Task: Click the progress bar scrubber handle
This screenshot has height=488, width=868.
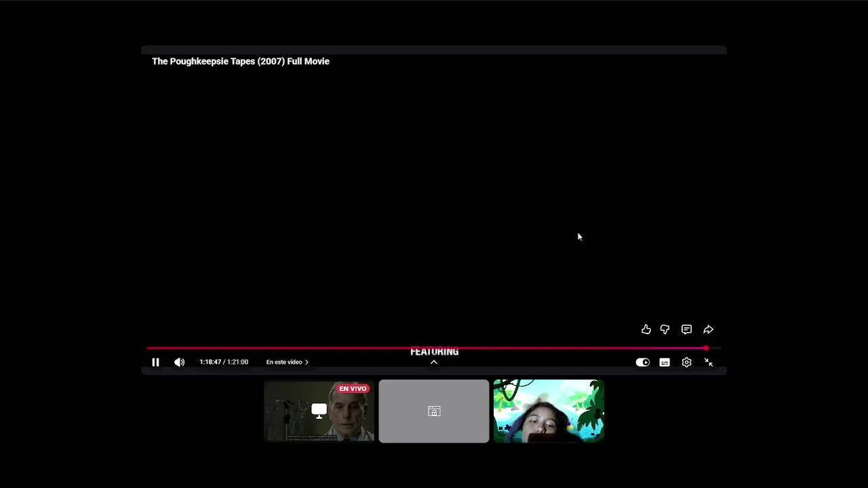Action: click(x=706, y=348)
